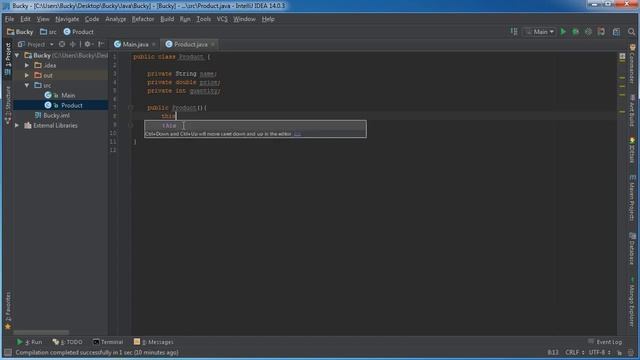The height and width of the screenshot is (360, 640).
Task: Close the Product.java tab
Action: click(213, 44)
